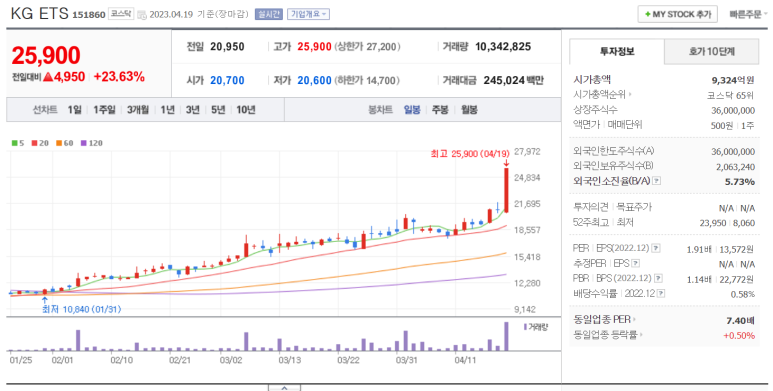The image size is (773, 391).
Task: Open 빠른주문 quick order menu
Action: coord(748,14)
